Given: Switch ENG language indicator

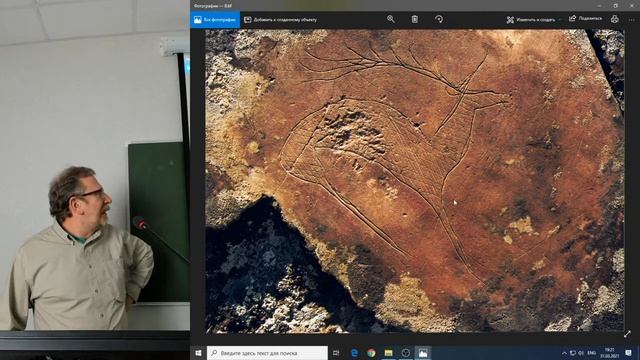Looking at the screenshot, I should tap(591, 353).
